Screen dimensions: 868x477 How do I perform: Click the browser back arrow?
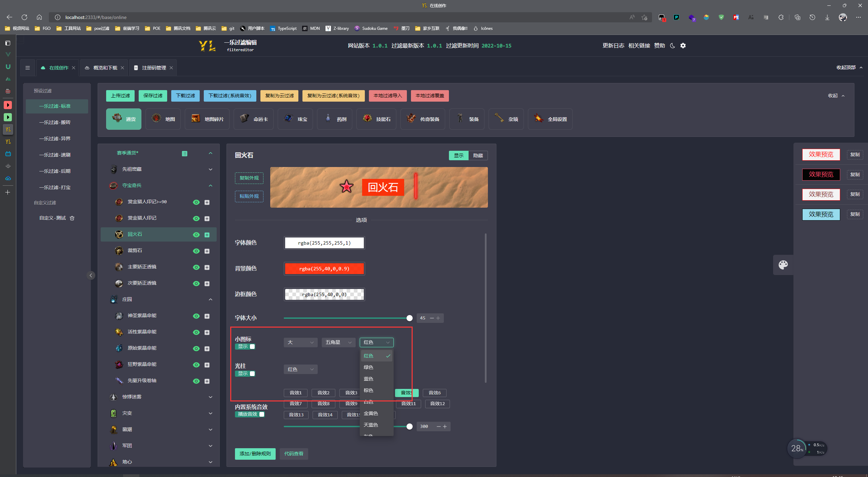[9, 17]
